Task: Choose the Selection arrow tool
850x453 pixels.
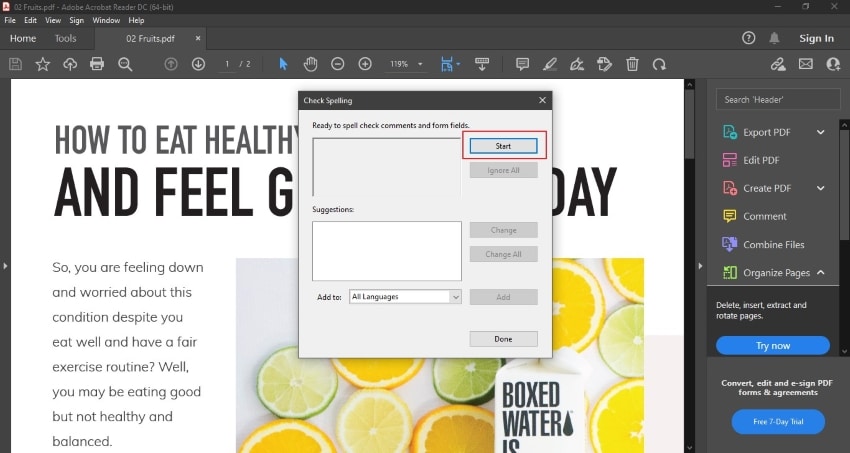Action: 283,64
